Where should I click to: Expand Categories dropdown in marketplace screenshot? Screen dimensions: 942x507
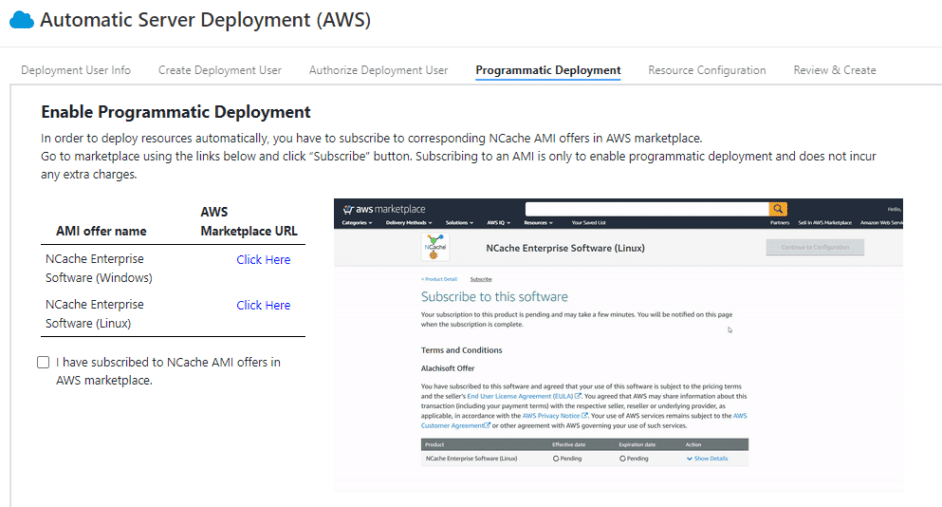click(357, 223)
